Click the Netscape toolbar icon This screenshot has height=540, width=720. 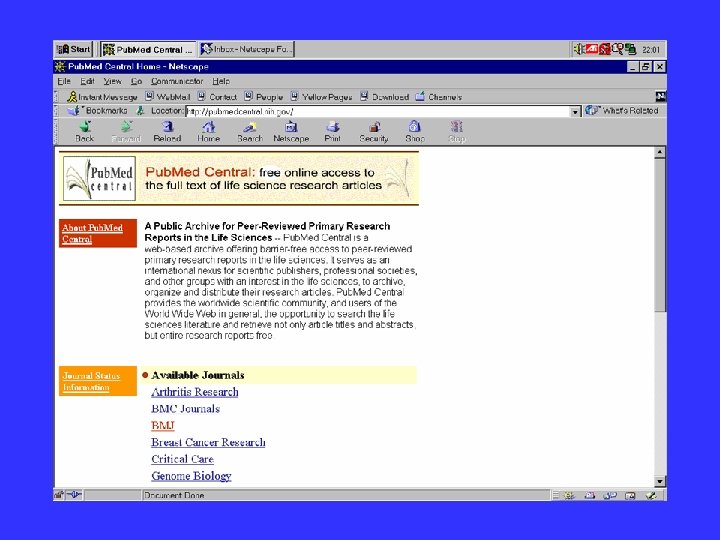click(x=291, y=131)
